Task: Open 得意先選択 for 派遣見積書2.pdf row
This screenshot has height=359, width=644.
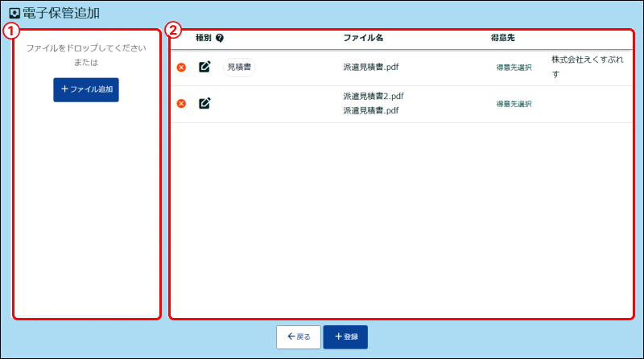Action: (514, 104)
